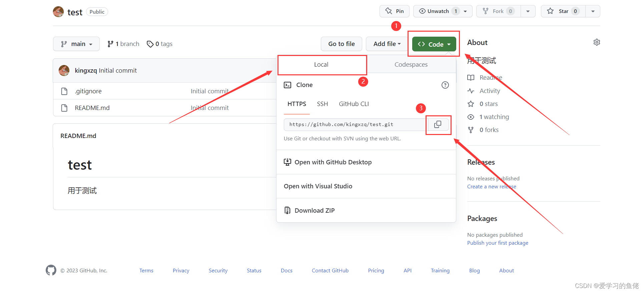The height and width of the screenshot is (292, 644).
Task: Open the README.md file link
Action: [92, 108]
